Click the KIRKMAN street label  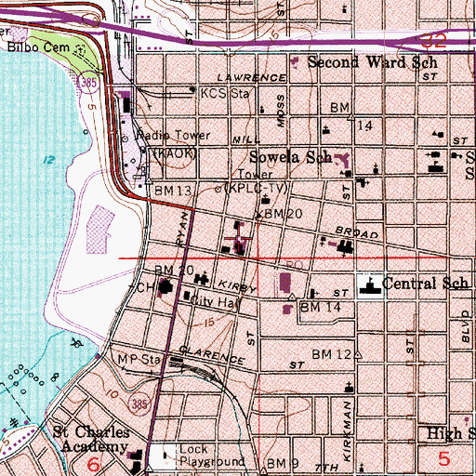tap(348, 431)
